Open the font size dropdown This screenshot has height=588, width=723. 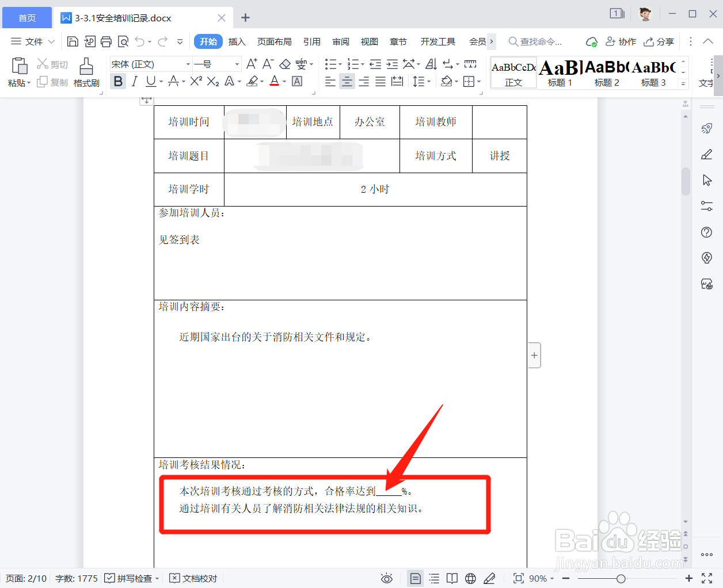(236, 64)
